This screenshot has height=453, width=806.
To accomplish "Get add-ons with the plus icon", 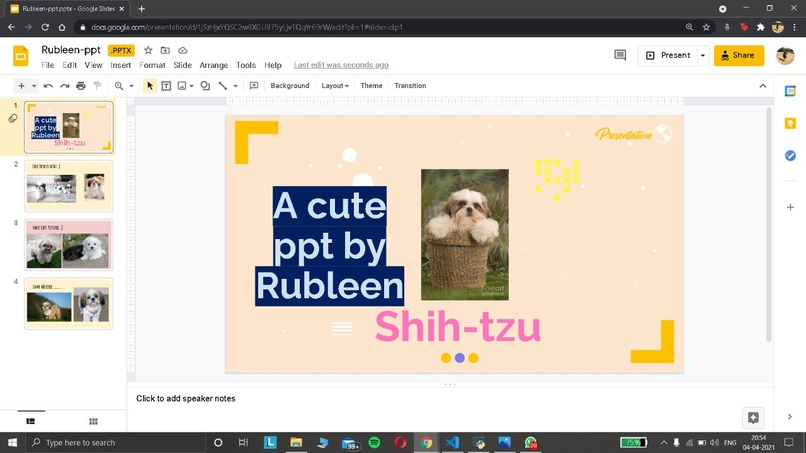I will (790, 207).
